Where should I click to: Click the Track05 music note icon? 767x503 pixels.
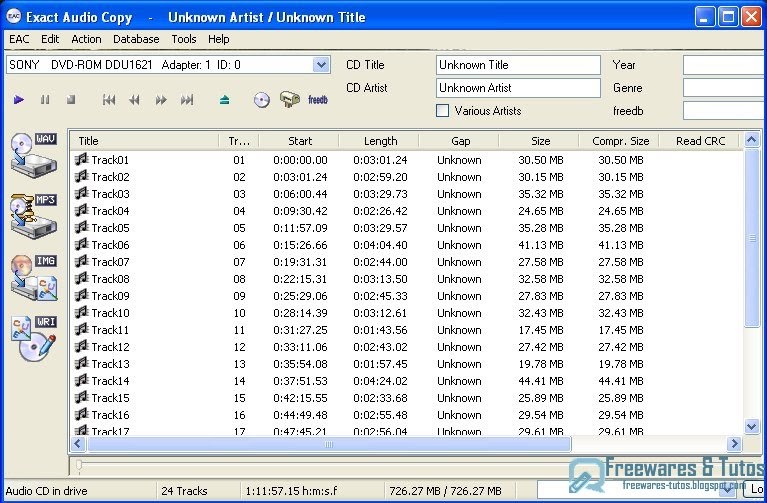81,227
